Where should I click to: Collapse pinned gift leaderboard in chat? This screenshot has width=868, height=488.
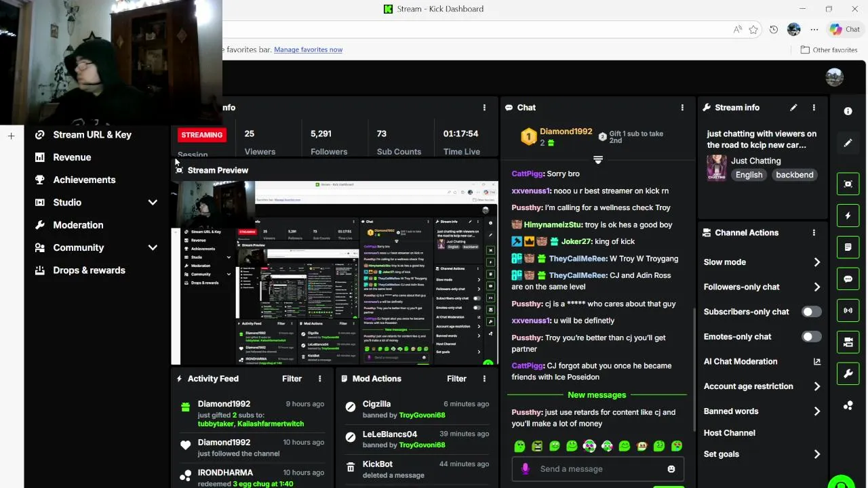click(x=597, y=160)
